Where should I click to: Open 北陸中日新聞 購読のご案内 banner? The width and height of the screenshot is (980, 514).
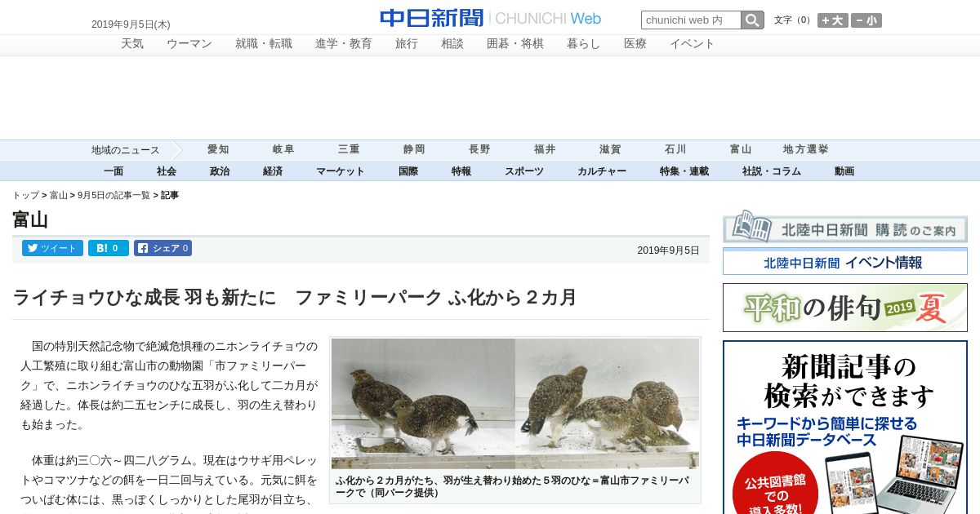(x=845, y=228)
